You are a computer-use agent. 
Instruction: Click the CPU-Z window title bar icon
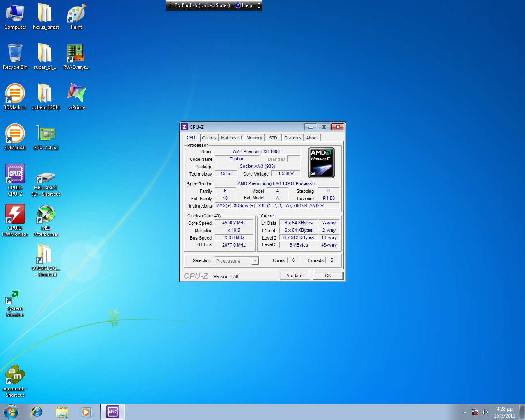coord(185,127)
